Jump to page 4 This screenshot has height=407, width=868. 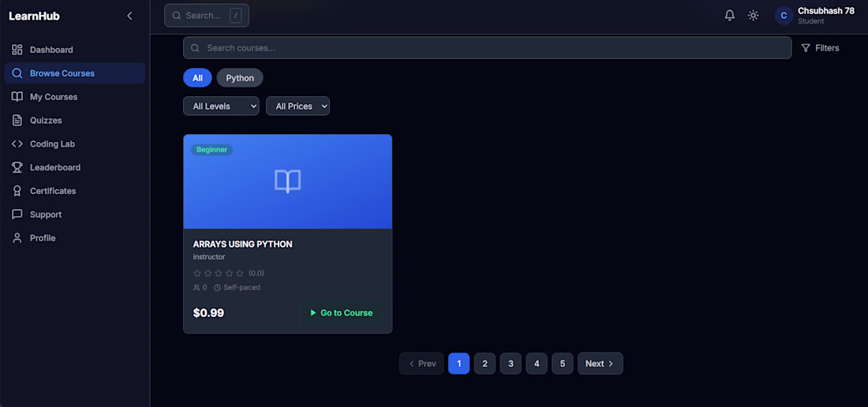(x=537, y=364)
